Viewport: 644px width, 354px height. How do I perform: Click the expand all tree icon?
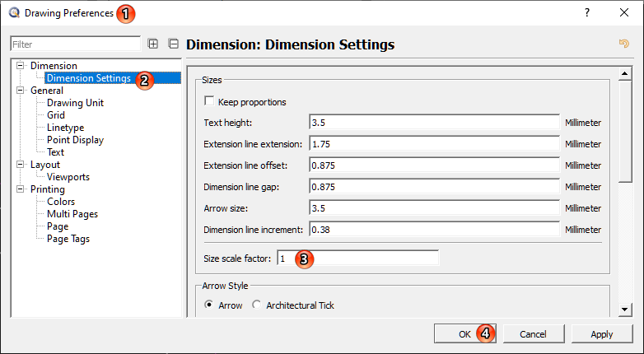coord(153,44)
